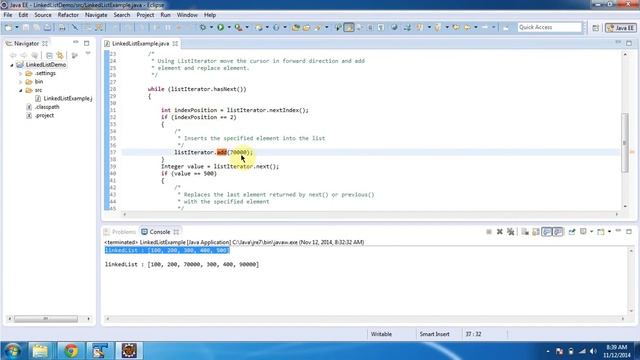Click the 'Smart Insert' status bar entry

[434, 334]
